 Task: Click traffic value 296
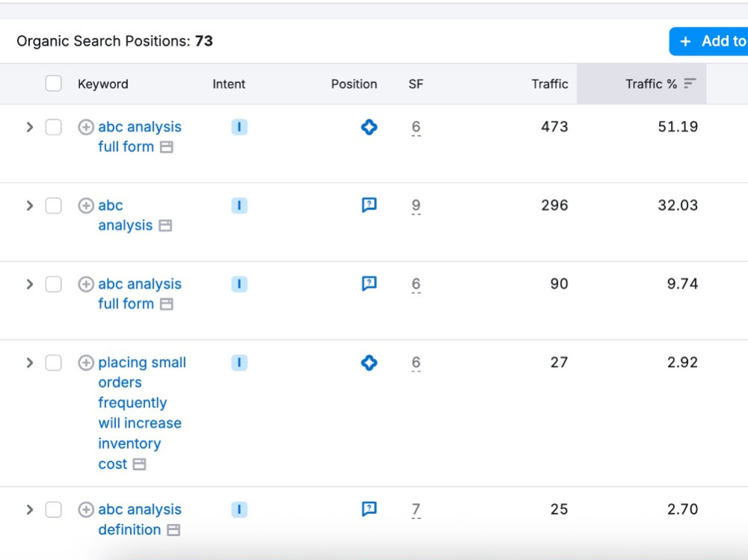tap(554, 206)
